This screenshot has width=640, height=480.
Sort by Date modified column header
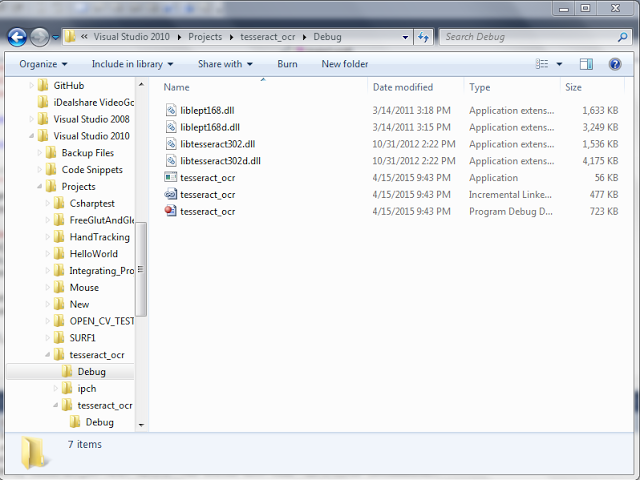click(x=403, y=87)
